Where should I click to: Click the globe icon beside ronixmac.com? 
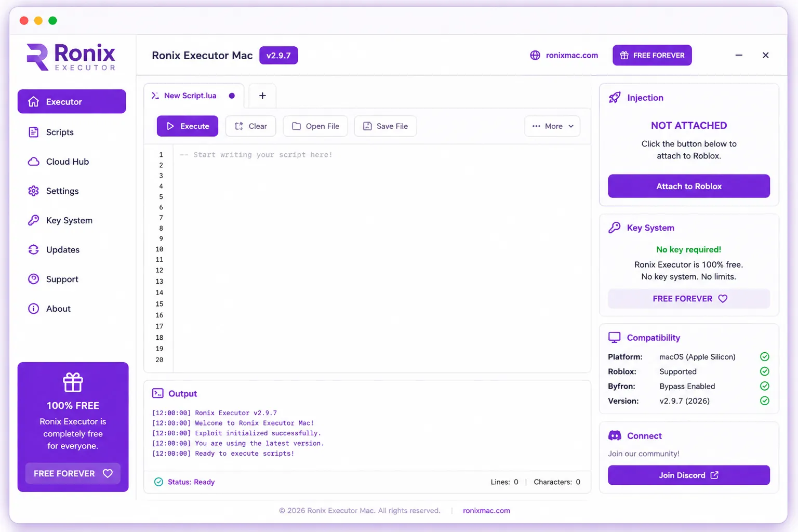click(535, 55)
